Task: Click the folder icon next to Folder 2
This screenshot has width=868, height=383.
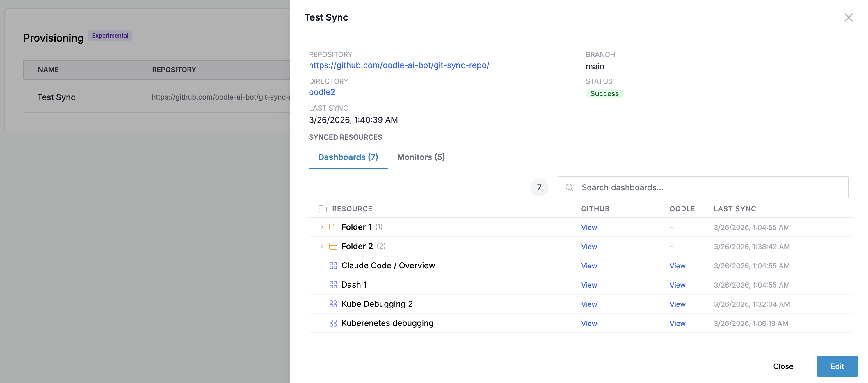Action: click(x=333, y=246)
